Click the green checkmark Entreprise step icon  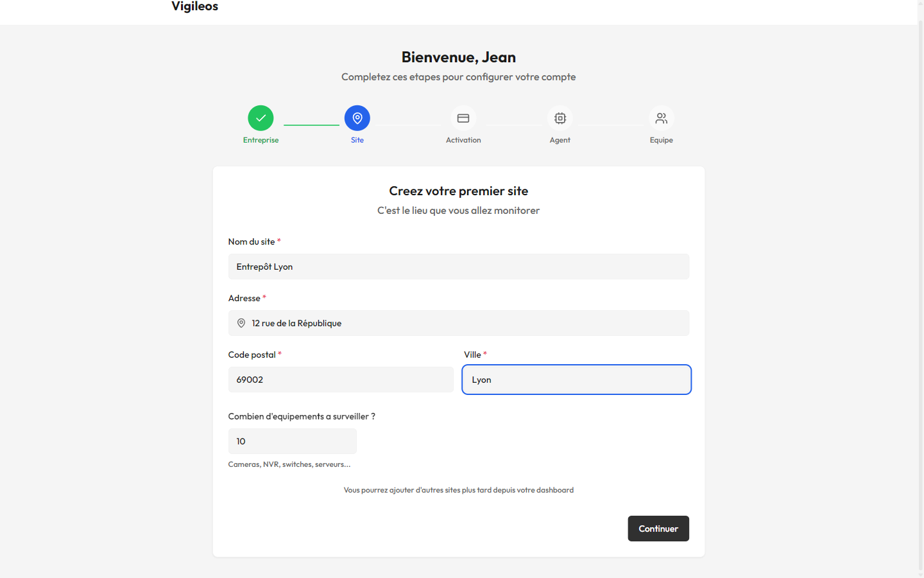click(x=261, y=118)
